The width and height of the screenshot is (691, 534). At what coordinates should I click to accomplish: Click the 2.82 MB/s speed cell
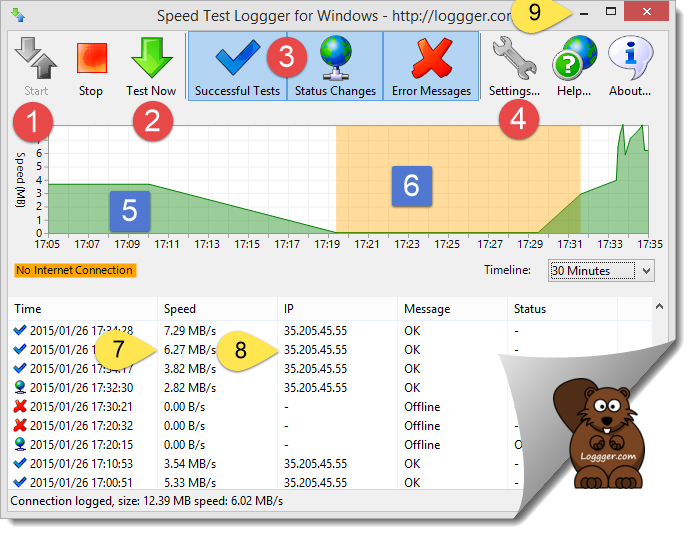point(190,388)
